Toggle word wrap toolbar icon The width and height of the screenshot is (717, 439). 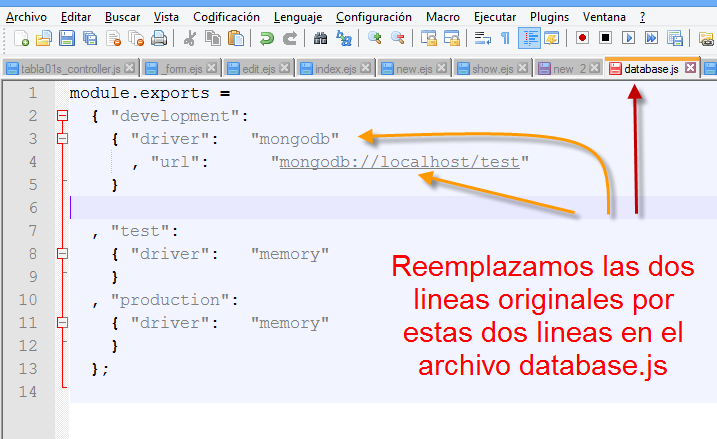[482, 38]
